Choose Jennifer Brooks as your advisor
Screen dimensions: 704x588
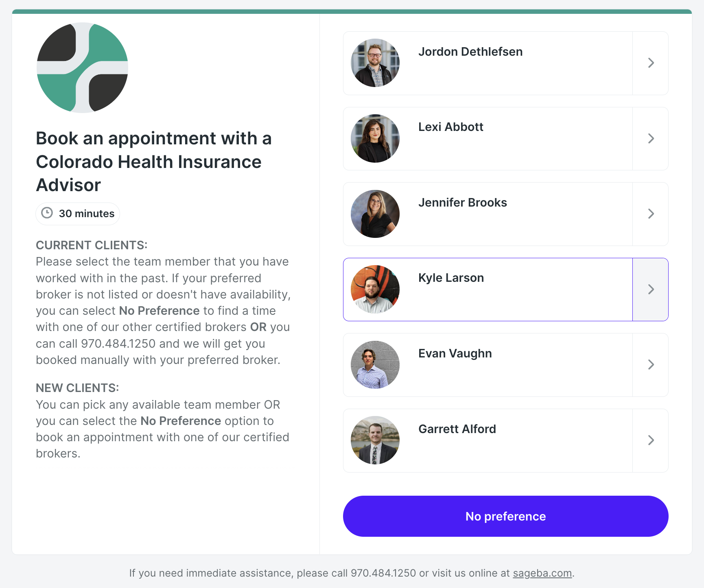pyautogui.click(x=488, y=213)
